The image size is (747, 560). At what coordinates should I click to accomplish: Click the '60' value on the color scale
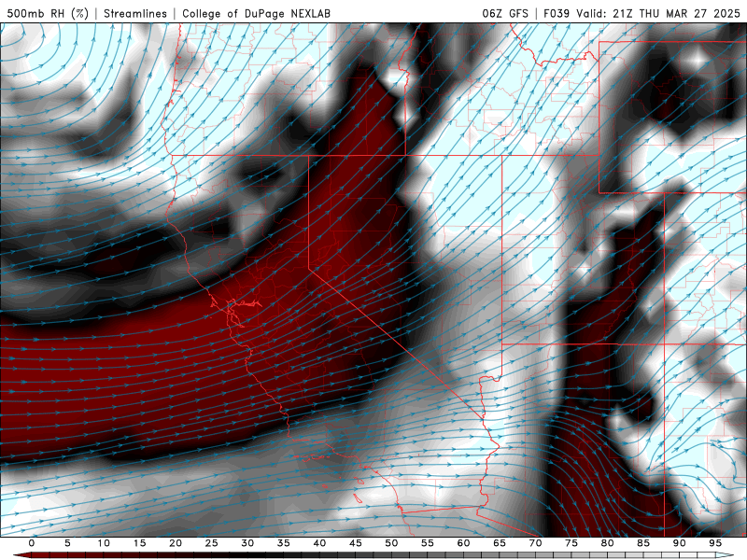coord(463,543)
